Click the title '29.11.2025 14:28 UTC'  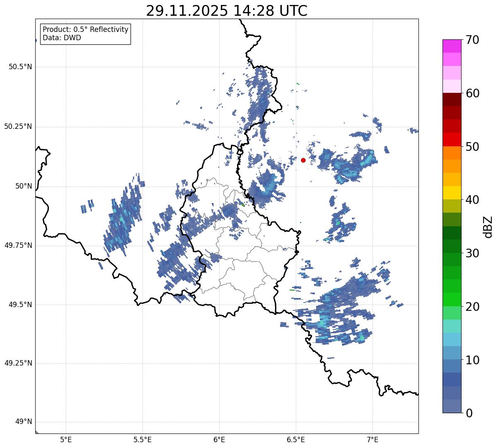click(x=227, y=11)
